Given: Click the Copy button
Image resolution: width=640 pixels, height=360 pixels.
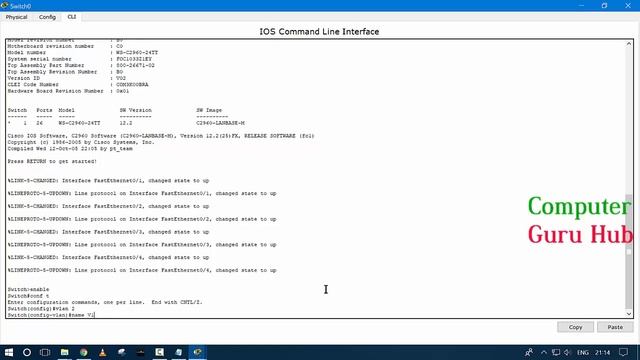Looking at the screenshot, I should [x=576, y=327].
